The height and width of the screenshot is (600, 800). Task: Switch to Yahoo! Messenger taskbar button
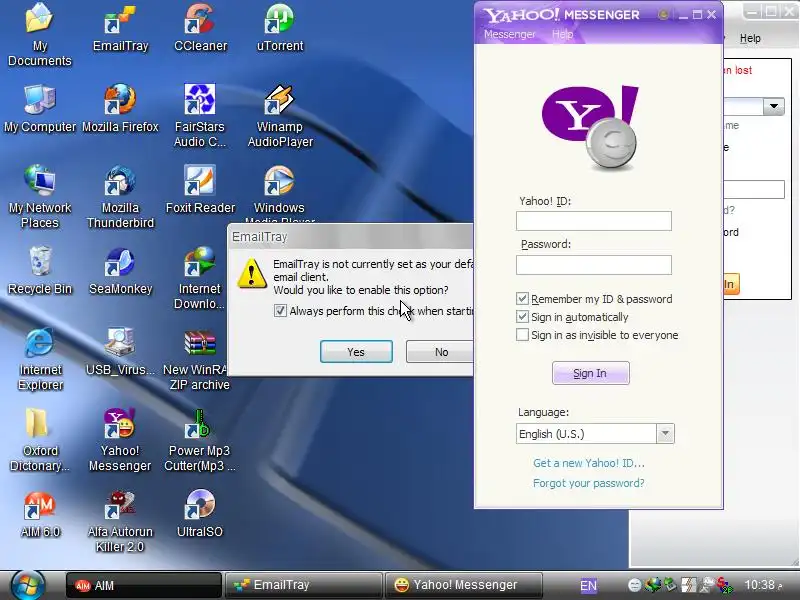(x=463, y=585)
